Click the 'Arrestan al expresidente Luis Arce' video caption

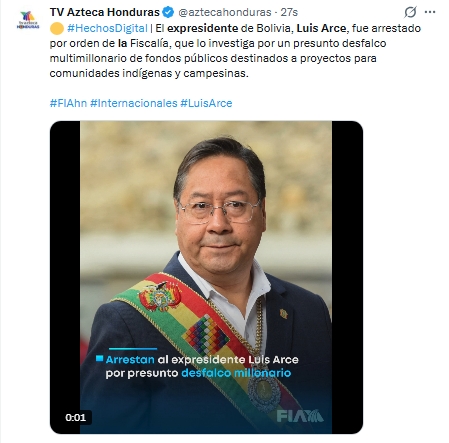[202, 360]
